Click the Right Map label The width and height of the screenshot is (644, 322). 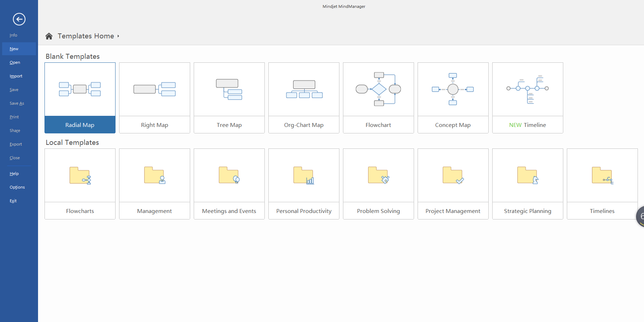[155, 125]
